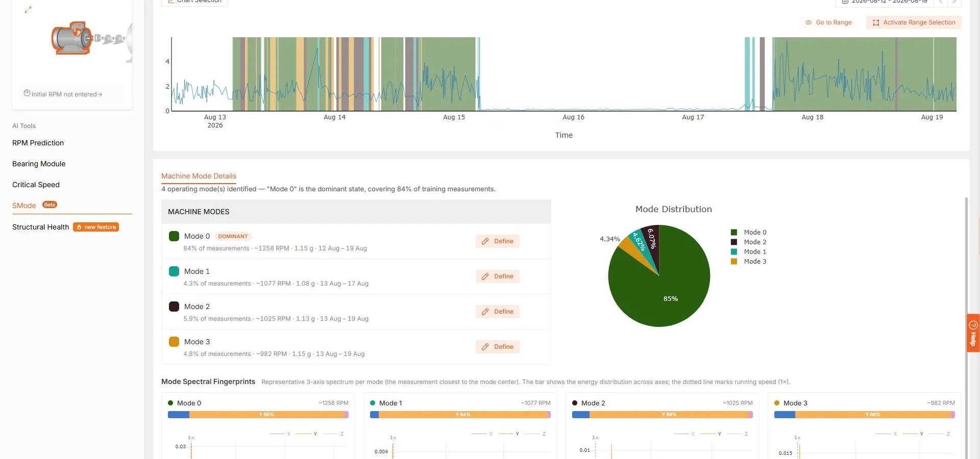Image resolution: width=980 pixels, height=459 pixels.
Task: Click the flame icon in new feature badge
Action: pos(79,227)
